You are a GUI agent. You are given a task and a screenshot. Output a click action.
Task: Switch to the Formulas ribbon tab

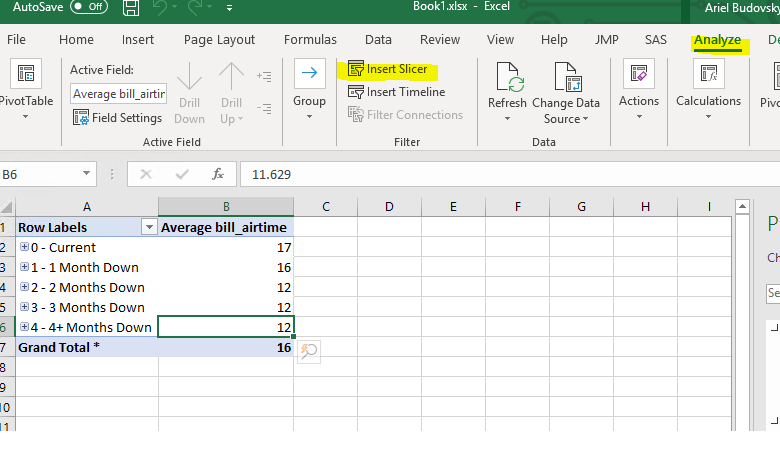[310, 40]
